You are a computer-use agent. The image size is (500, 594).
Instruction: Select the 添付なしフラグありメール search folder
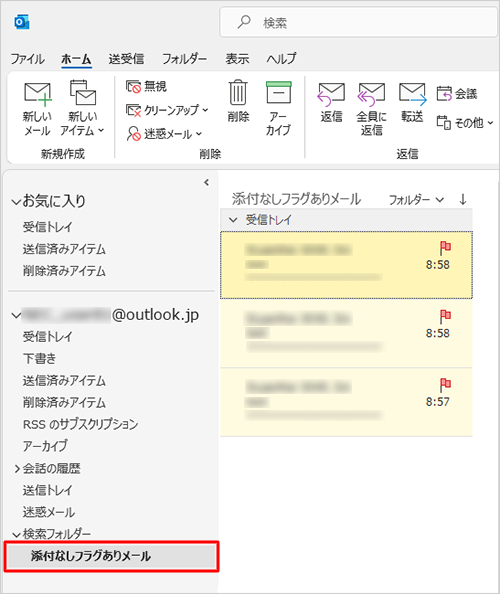111,556
